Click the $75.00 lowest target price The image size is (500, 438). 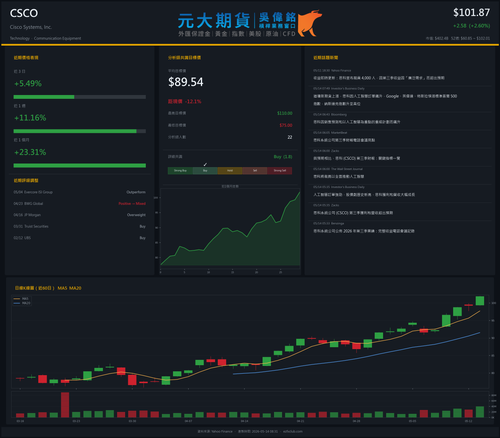coord(286,125)
